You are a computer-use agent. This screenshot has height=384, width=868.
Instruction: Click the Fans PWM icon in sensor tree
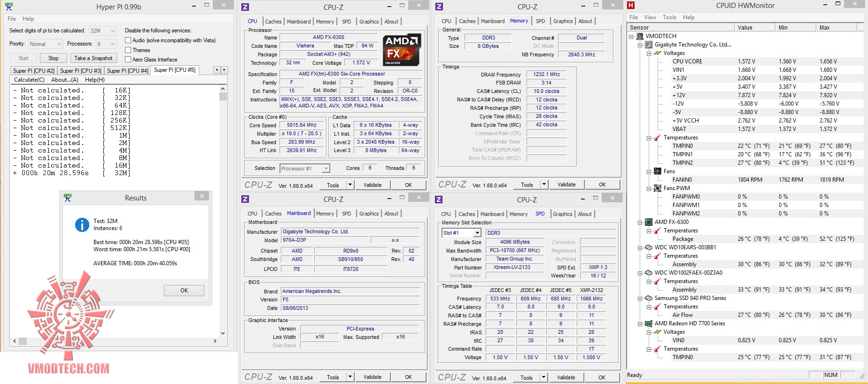[658, 188]
